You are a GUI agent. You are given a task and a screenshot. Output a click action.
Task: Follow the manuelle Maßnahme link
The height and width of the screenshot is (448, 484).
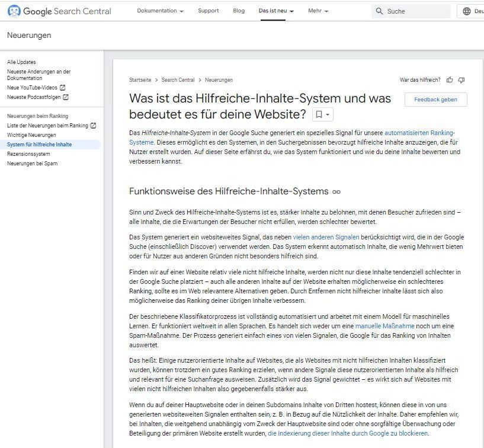384,326
